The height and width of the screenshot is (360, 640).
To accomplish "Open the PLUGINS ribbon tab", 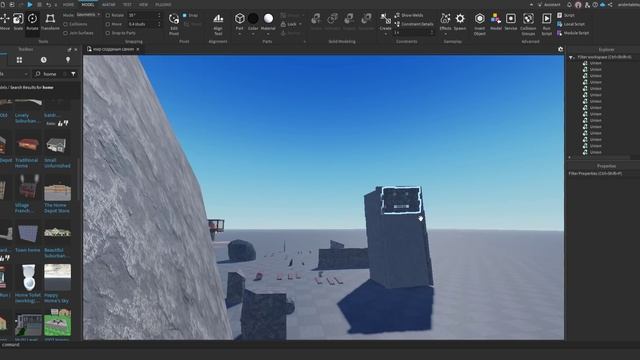I will [x=163, y=4].
